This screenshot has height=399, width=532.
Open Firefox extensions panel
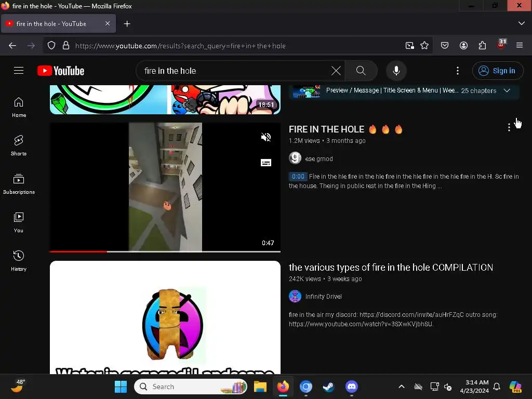[482, 46]
